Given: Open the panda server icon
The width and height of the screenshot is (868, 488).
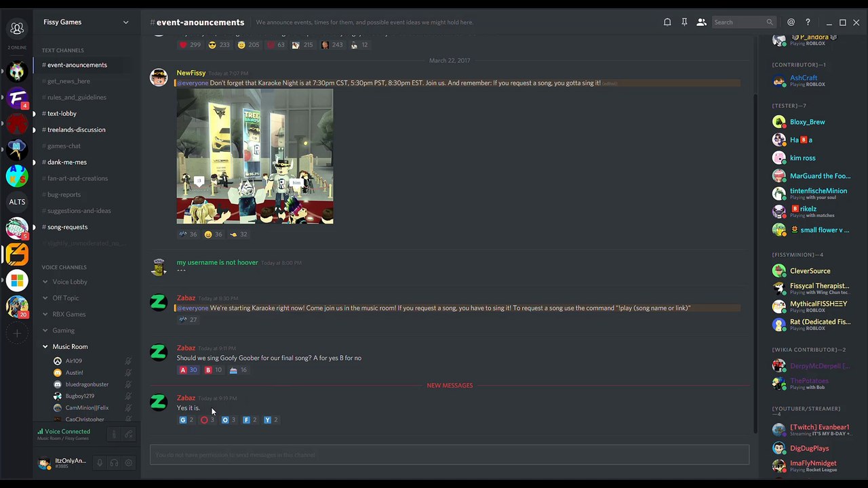Looking at the screenshot, I should (17, 70).
